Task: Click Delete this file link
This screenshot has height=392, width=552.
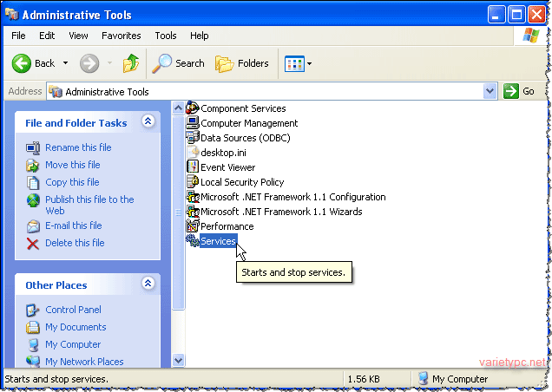Action: coord(75,243)
